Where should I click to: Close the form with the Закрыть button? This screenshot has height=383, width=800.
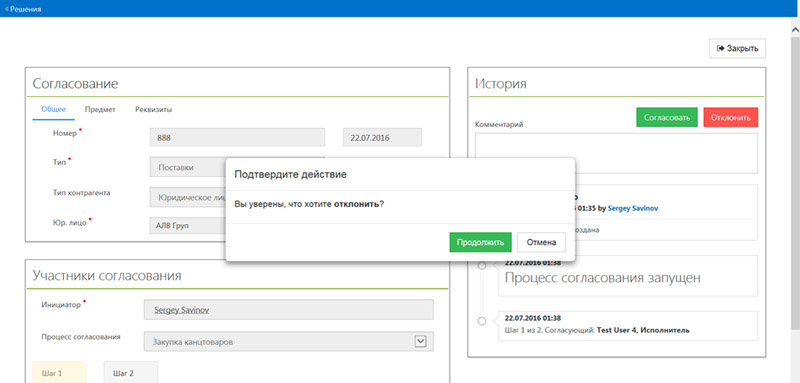737,48
